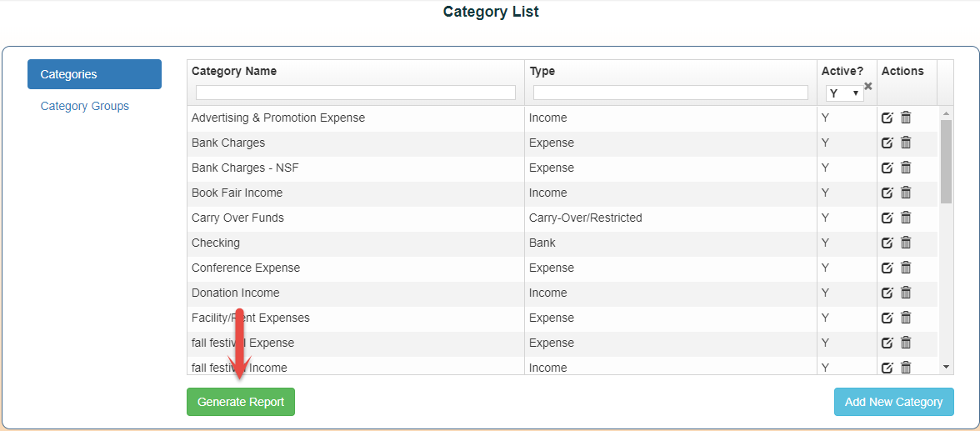Clear the Active filter with X icon
The width and height of the screenshot is (980, 431).
(x=867, y=86)
